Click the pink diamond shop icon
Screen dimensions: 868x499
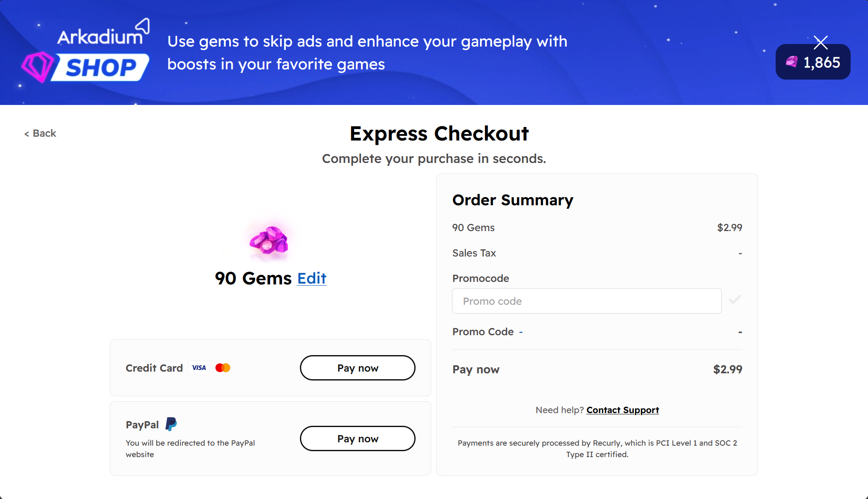[38, 67]
